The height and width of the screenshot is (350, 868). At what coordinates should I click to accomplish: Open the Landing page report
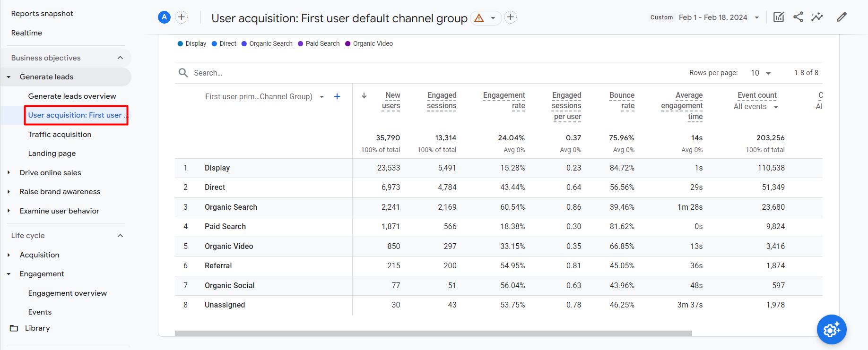pos(52,154)
